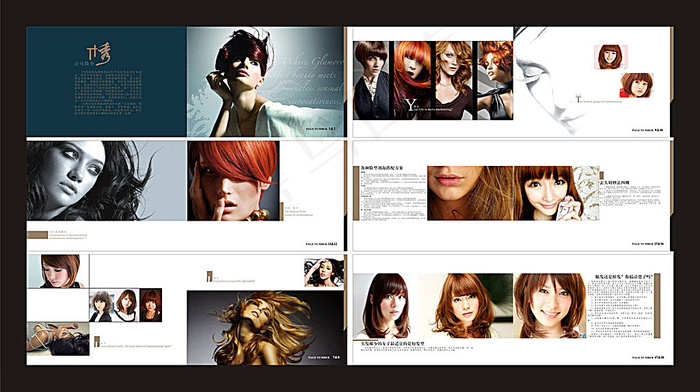Select the black-and-white curly hair portrait
The image size is (700, 392).
click(106, 181)
